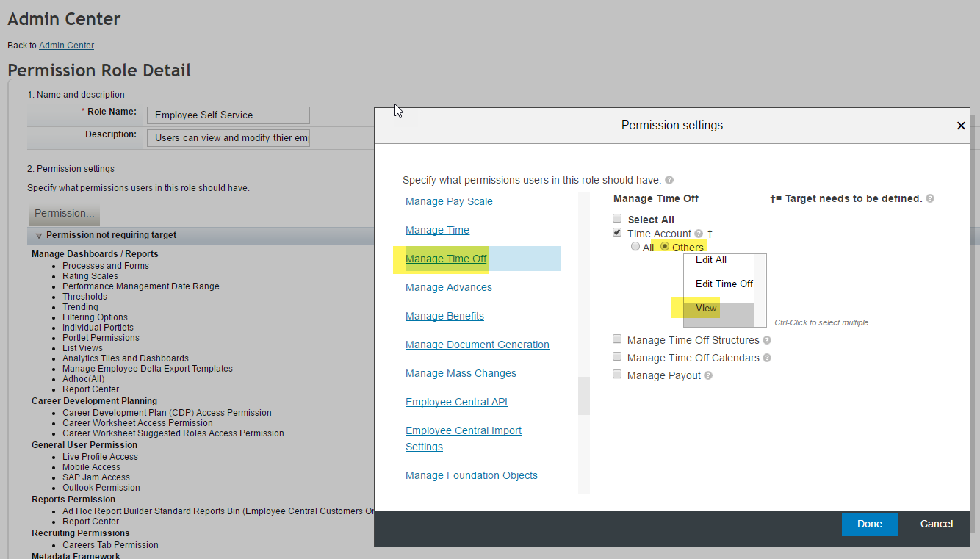Click help icon next to Manage Time Off Calendars

[767, 358]
